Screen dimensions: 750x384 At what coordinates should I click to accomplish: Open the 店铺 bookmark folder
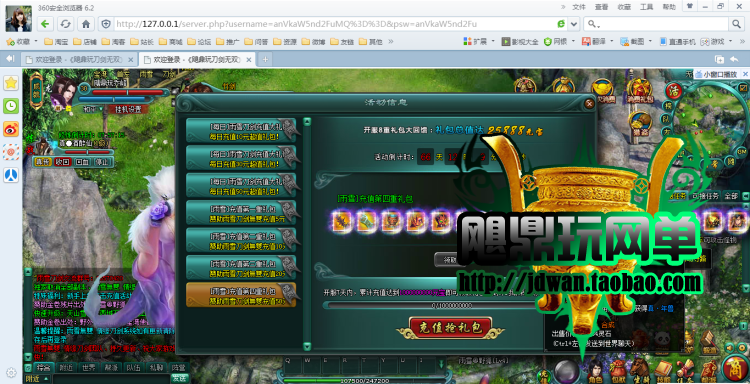point(84,42)
